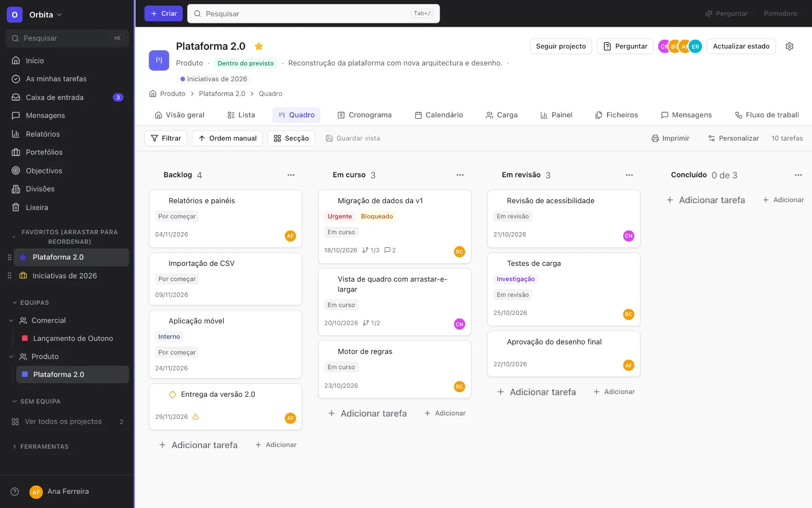The image size is (812, 508).
Task: Open the Testes de carga card
Action: coord(564,289)
